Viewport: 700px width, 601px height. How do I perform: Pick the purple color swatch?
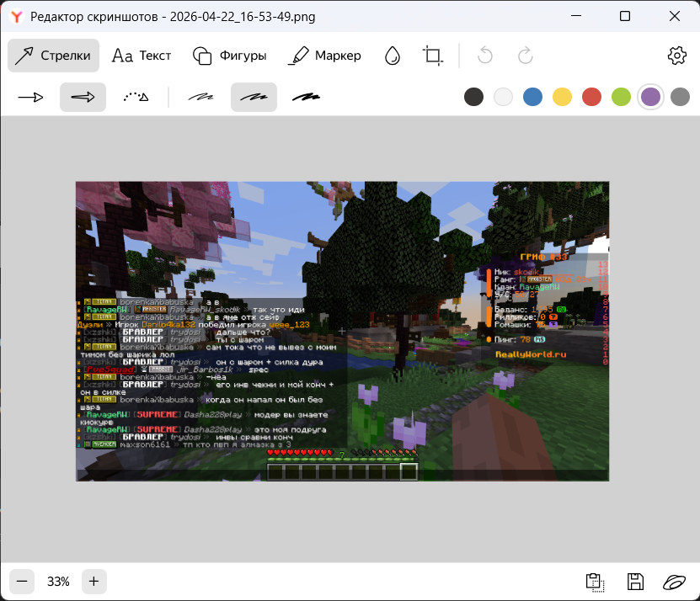click(x=650, y=97)
